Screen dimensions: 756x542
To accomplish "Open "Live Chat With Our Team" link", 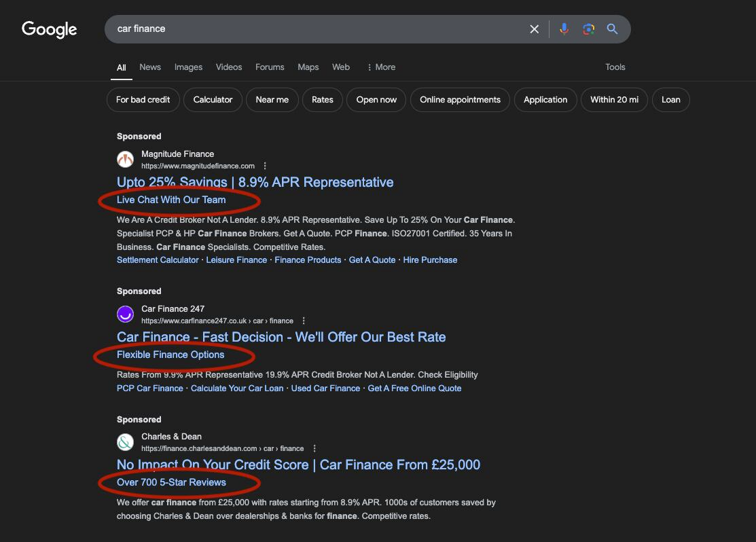I will tap(171, 200).
